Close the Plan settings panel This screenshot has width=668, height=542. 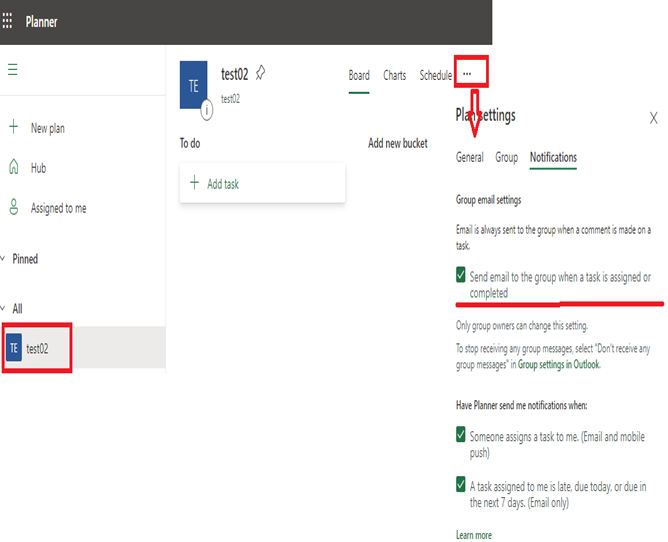pyautogui.click(x=654, y=118)
